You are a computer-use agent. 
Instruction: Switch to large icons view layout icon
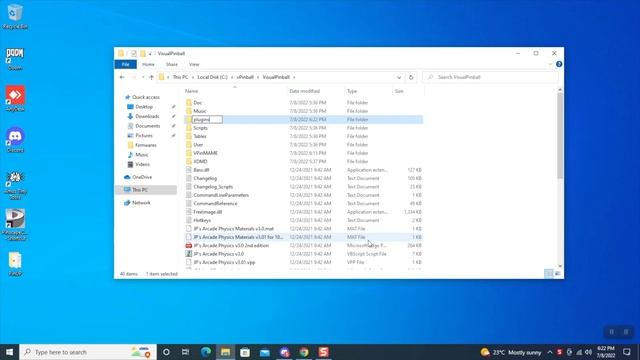coord(558,274)
